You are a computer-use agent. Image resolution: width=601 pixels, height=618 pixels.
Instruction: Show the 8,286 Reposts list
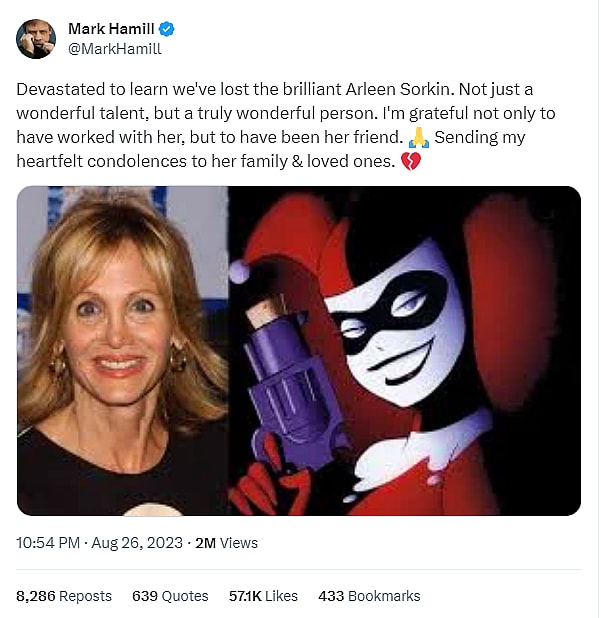click(64, 596)
